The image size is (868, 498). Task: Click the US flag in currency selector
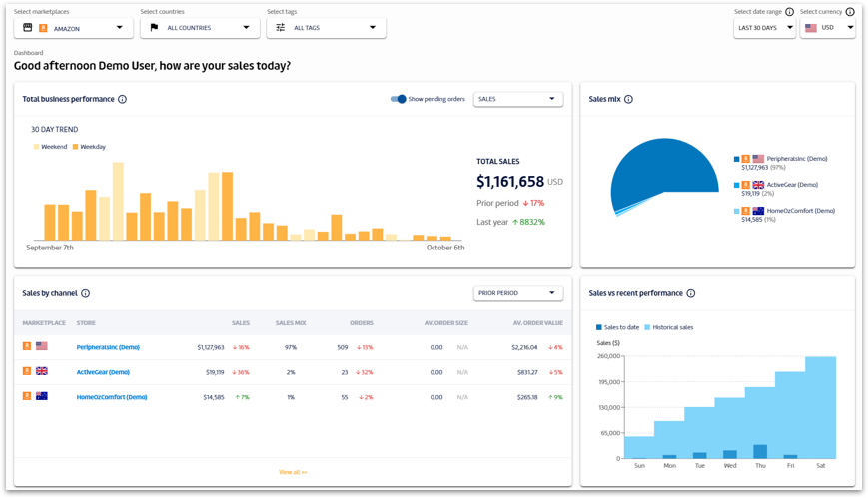coord(811,28)
